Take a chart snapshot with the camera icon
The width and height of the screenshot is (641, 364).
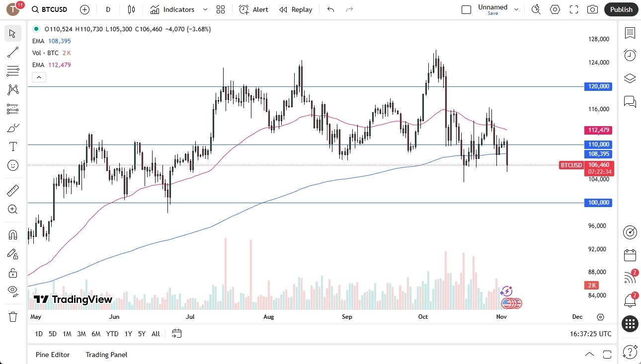(592, 9)
